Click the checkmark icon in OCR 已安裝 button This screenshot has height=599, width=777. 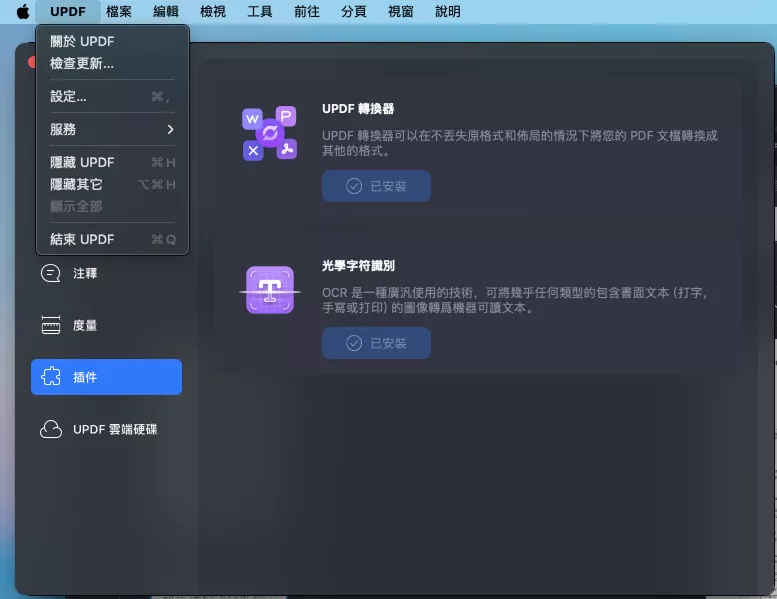[354, 343]
